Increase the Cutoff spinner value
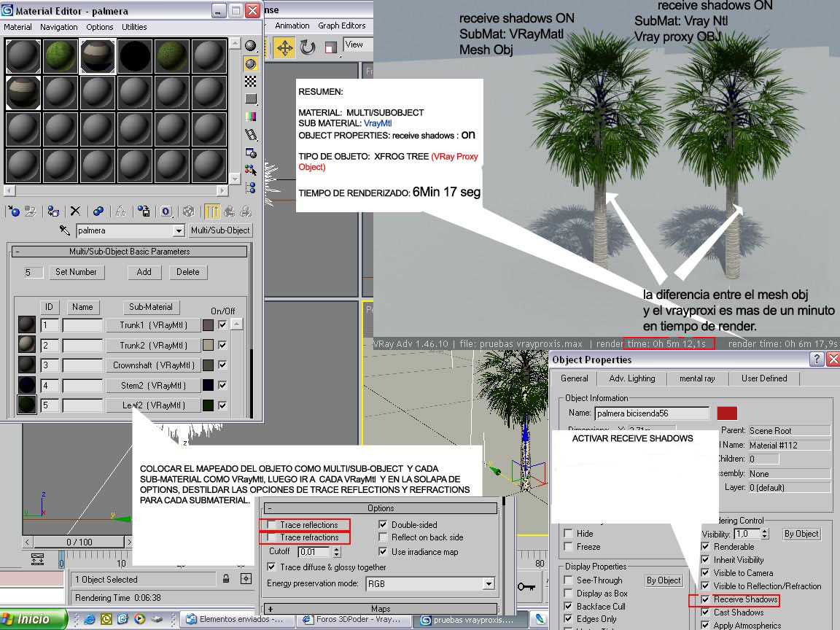This screenshot has width=840, height=630. (336, 548)
